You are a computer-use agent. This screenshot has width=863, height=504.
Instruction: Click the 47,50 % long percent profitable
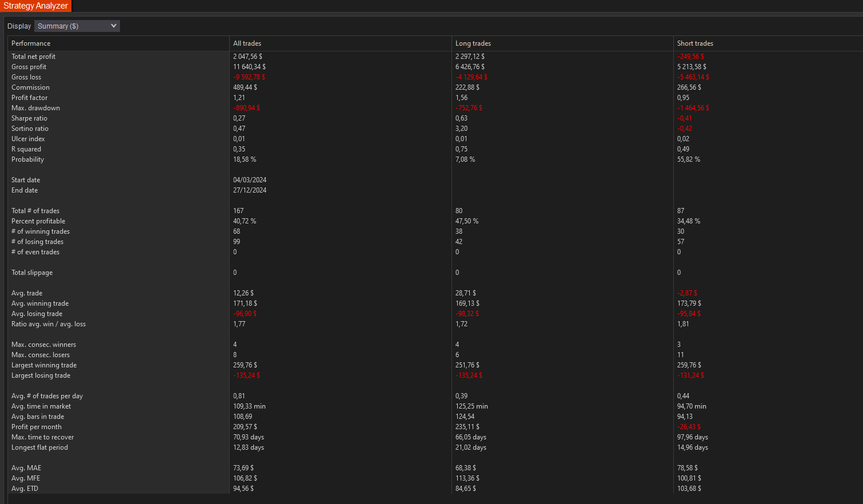click(x=467, y=221)
